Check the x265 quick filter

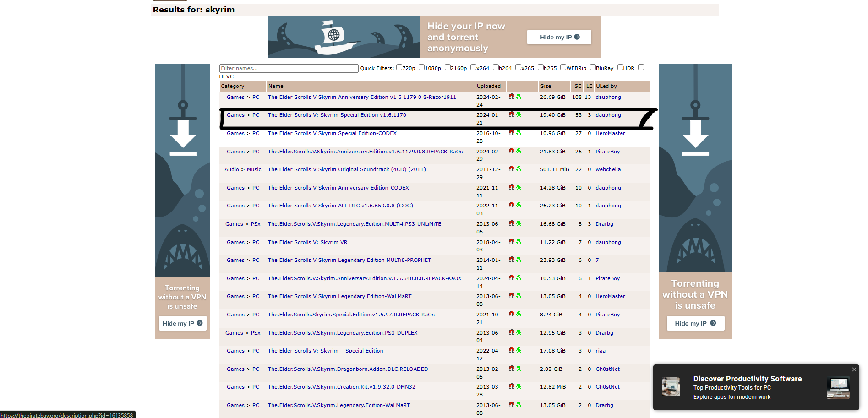click(519, 67)
